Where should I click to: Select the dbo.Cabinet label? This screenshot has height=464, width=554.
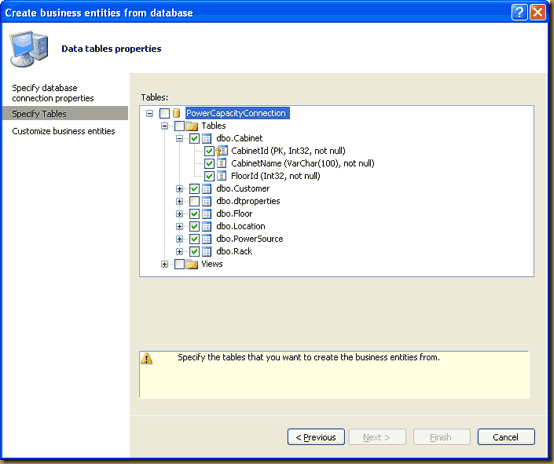pos(240,139)
